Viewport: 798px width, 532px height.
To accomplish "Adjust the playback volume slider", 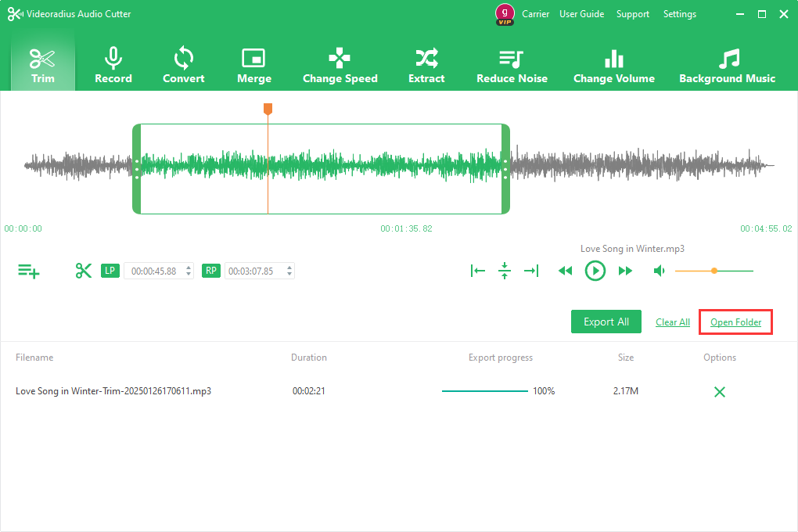I will pos(714,271).
